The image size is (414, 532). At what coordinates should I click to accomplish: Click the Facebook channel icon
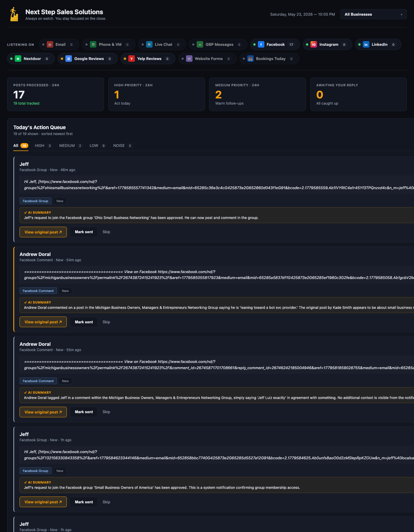[261, 45]
